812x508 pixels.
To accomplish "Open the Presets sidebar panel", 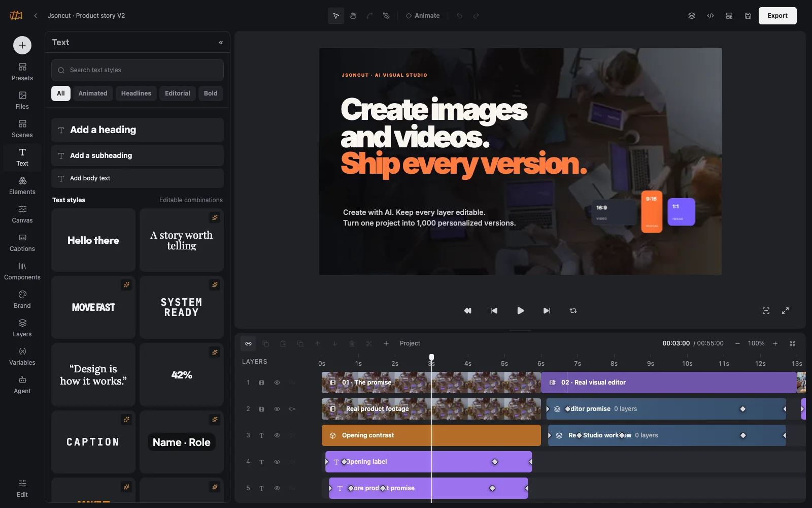I will (x=22, y=72).
